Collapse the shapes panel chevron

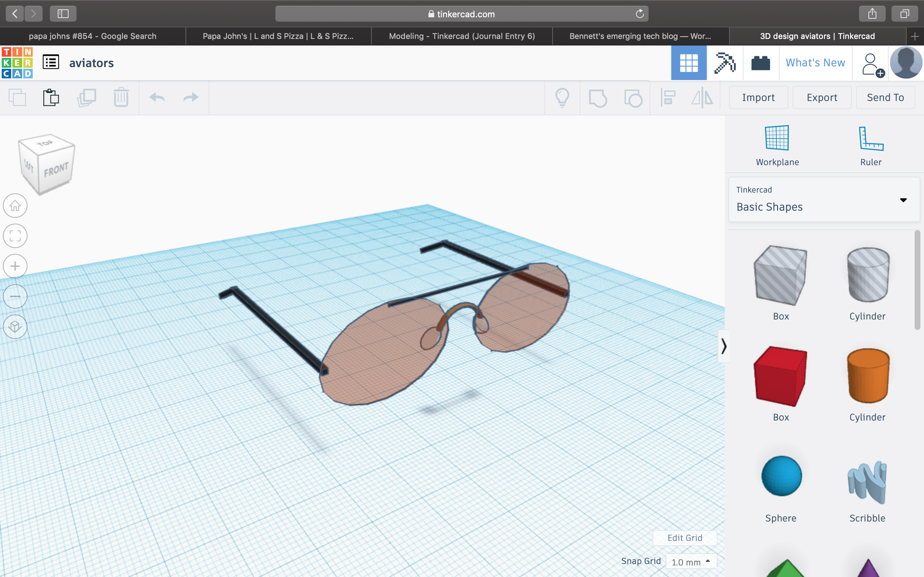(724, 346)
